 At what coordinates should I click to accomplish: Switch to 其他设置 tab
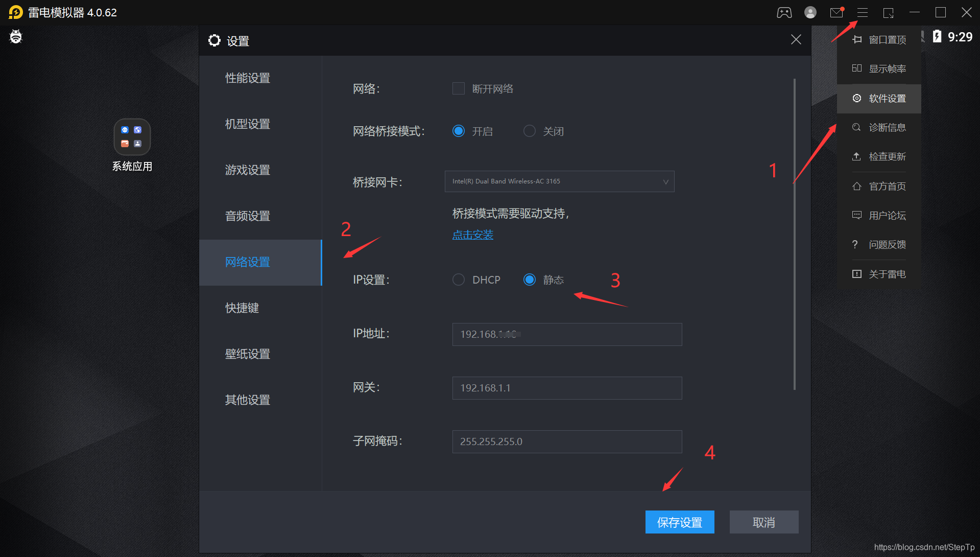click(260, 400)
